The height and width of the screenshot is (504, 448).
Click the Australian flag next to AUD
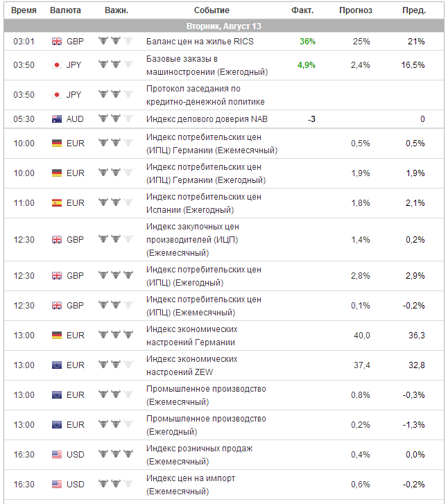57,119
